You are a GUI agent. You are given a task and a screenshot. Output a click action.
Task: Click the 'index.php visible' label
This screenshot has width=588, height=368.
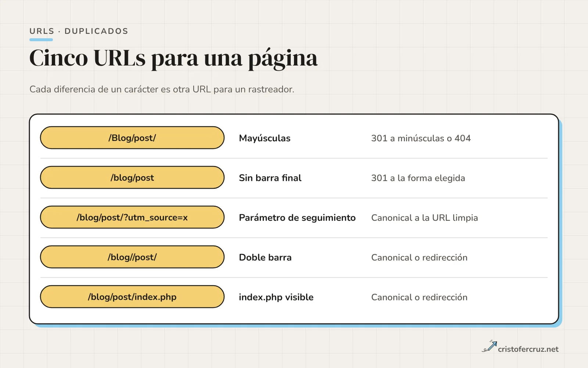coord(276,297)
